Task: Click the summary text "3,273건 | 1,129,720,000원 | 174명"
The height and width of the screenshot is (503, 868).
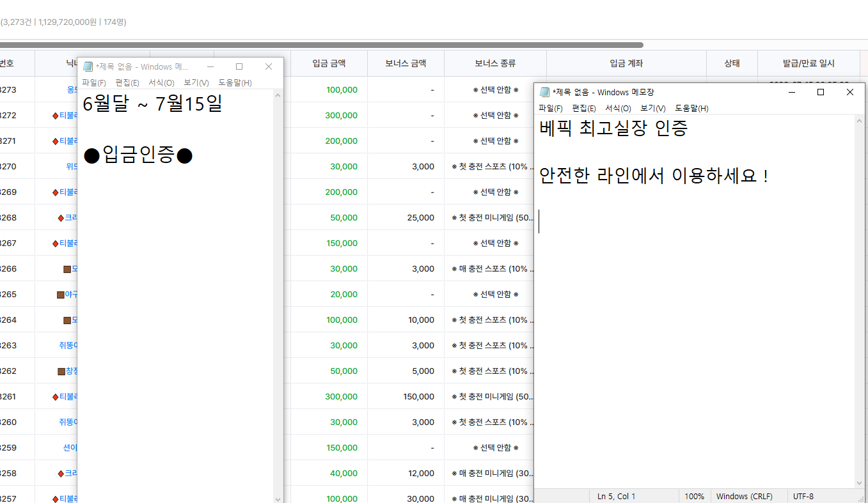Action: pyautogui.click(x=63, y=22)
